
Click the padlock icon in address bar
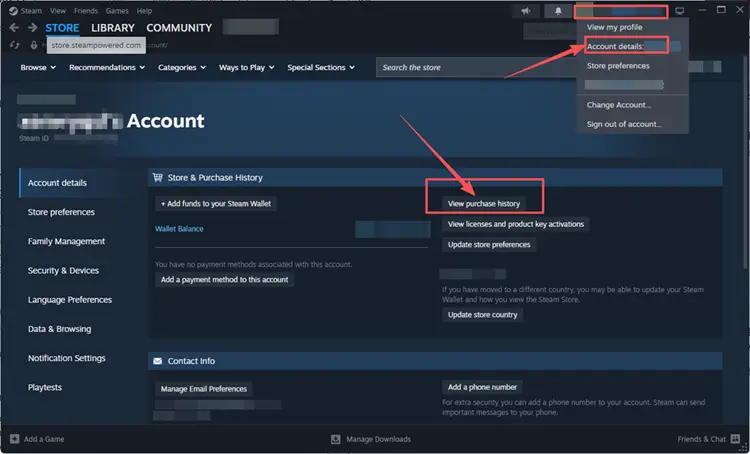[34, 45]
